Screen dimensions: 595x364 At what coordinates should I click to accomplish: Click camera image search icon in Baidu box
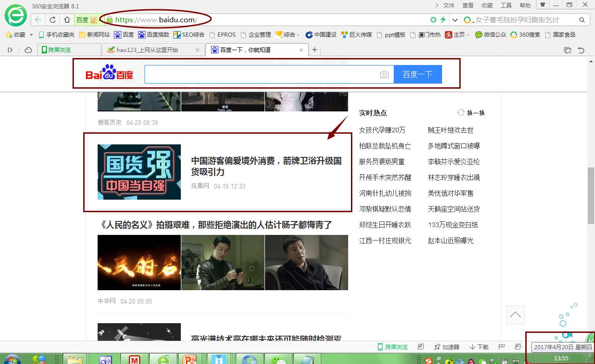384,74
